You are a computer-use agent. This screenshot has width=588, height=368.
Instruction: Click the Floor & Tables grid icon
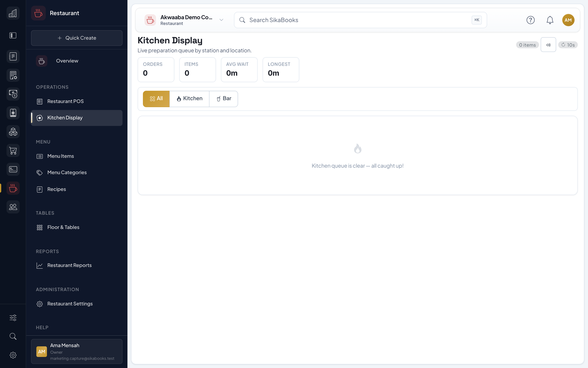click(x=40, y=227)
